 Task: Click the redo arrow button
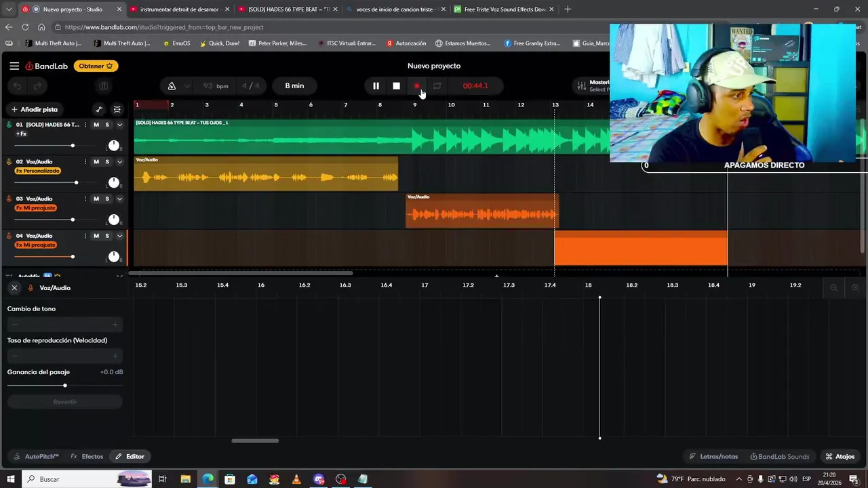[x=38, y=86]
